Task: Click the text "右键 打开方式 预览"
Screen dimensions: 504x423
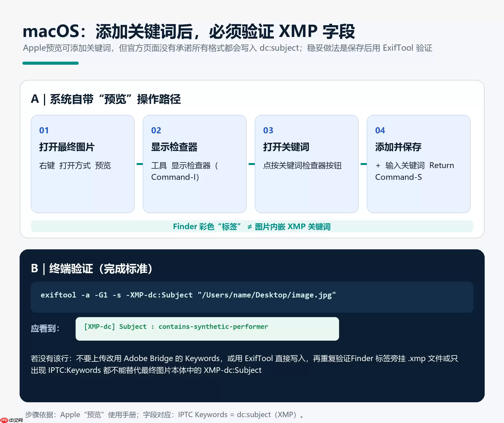Action: (75, 166)
